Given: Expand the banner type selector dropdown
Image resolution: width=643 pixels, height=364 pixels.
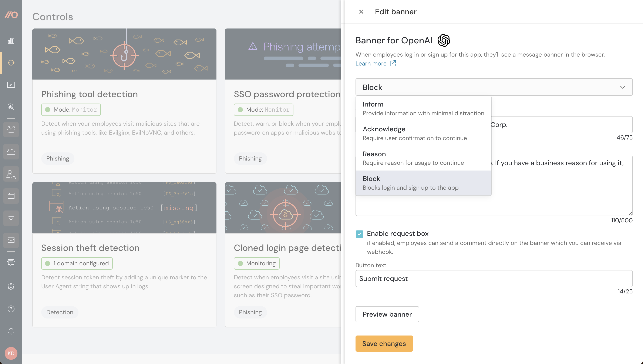Looking at the screenshot, I should click(x=494, y=87).
